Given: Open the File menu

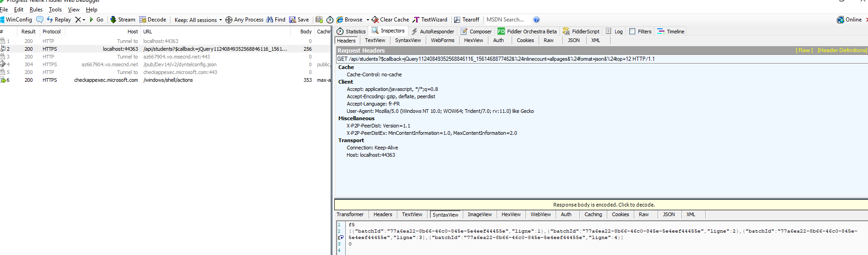Looking at the screenshot, I should coord(4,10).
